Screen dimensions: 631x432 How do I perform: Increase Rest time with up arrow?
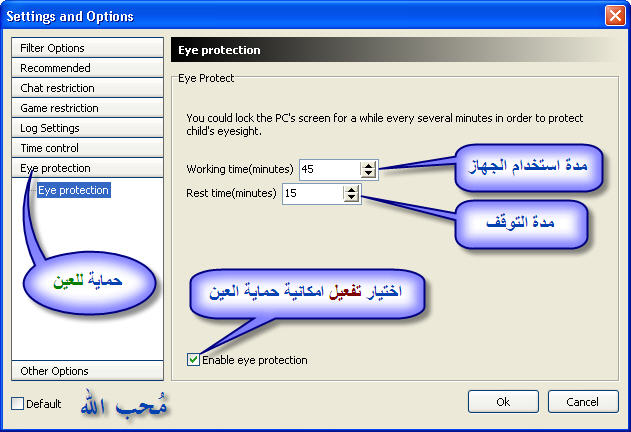pyautogui.click(x=351, y=188)
